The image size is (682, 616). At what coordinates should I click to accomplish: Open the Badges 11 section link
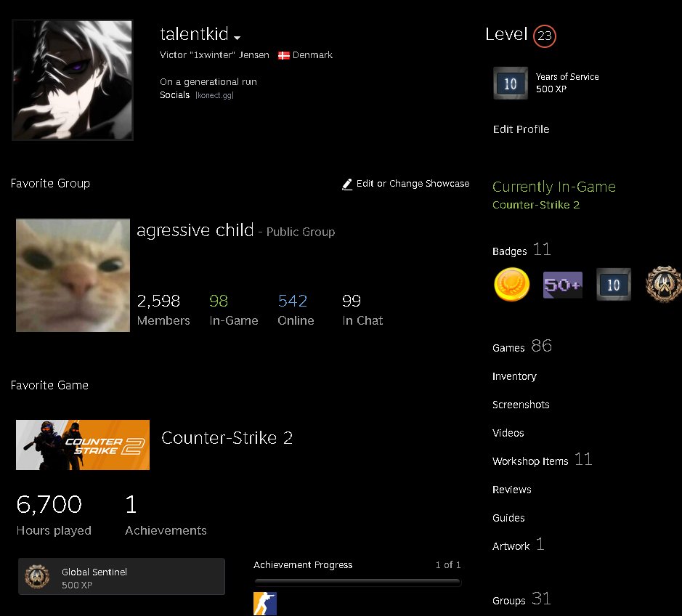(x=521, y=250)
